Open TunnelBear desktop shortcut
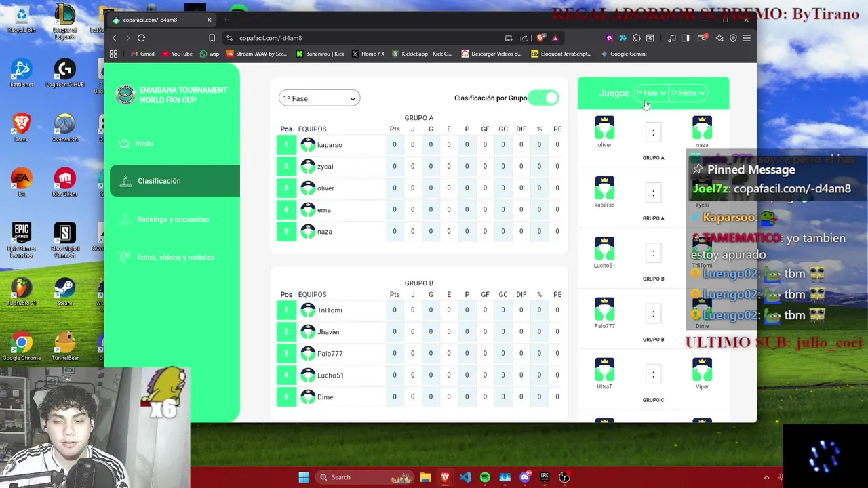868x488 pixels. point(64,346)
